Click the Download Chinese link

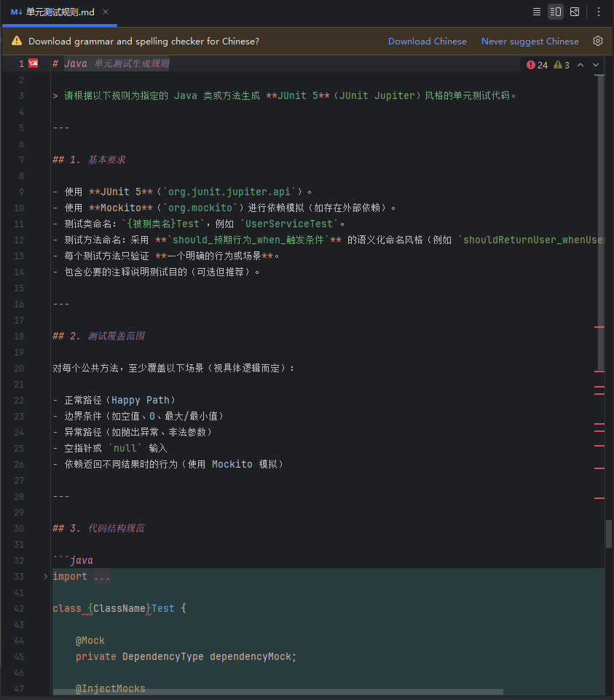[427, 42]
